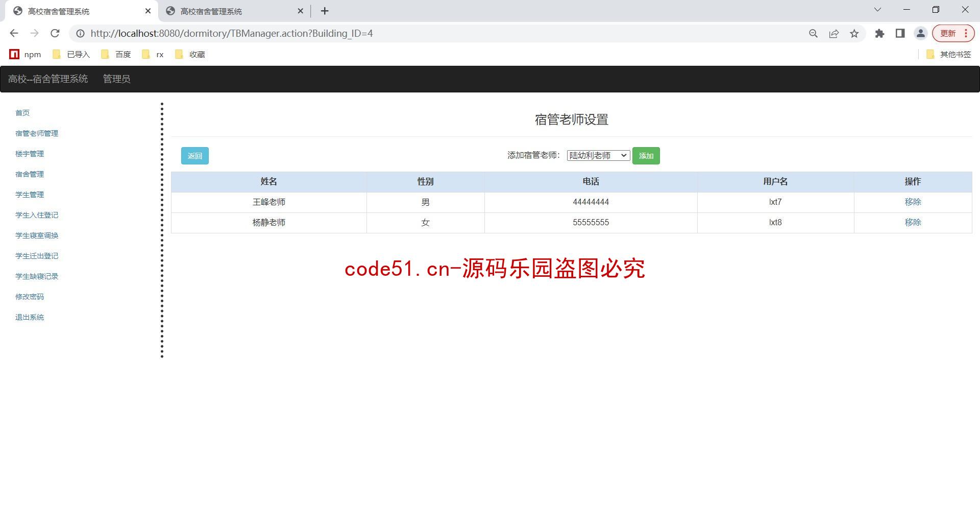Image resolution: width=980 pixels, height=526 pixels.
Task: Click 退出系统 to log out
Action: [x=30, y=317]
